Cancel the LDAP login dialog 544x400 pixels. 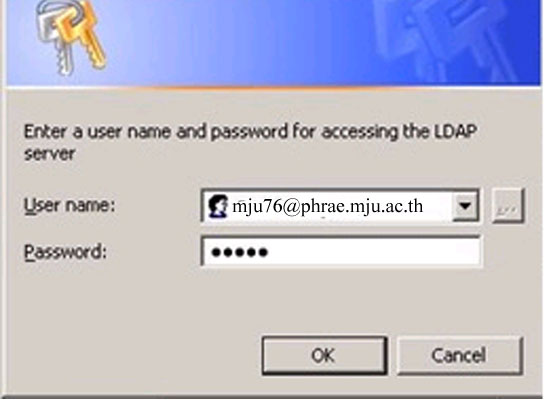pyautogui.click(x=459, y=355)
